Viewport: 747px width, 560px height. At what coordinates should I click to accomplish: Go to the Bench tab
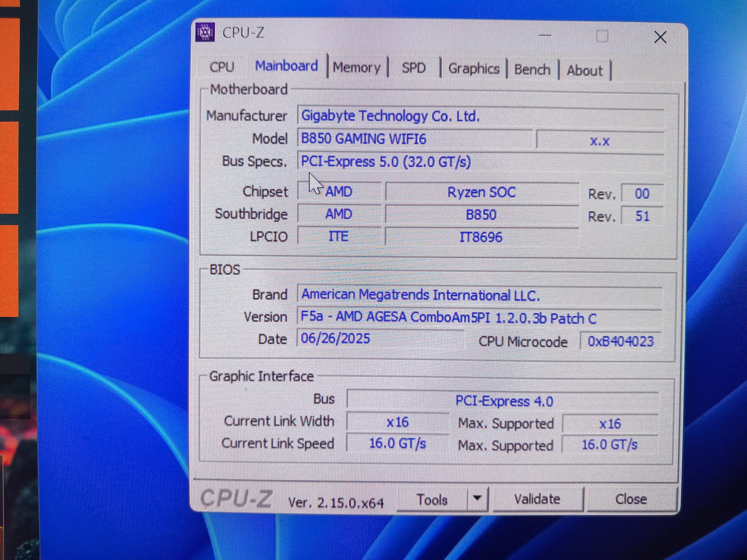point(532,70)
